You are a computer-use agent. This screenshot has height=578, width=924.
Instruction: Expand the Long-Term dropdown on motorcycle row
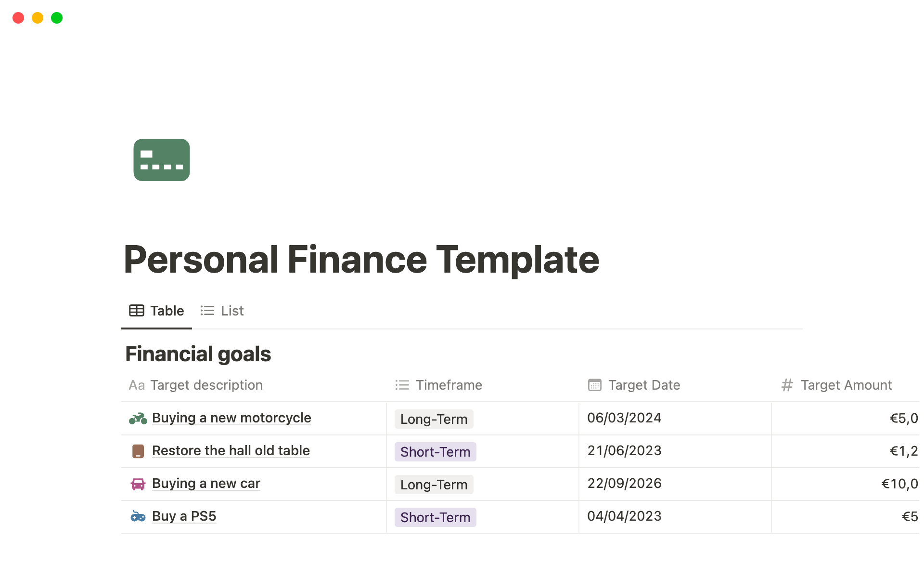(433, 418)
